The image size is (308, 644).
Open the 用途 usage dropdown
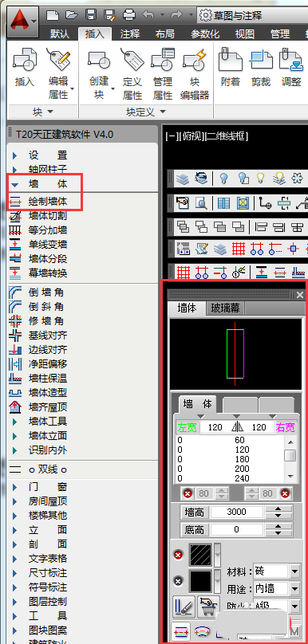click(x=295, y=589)
